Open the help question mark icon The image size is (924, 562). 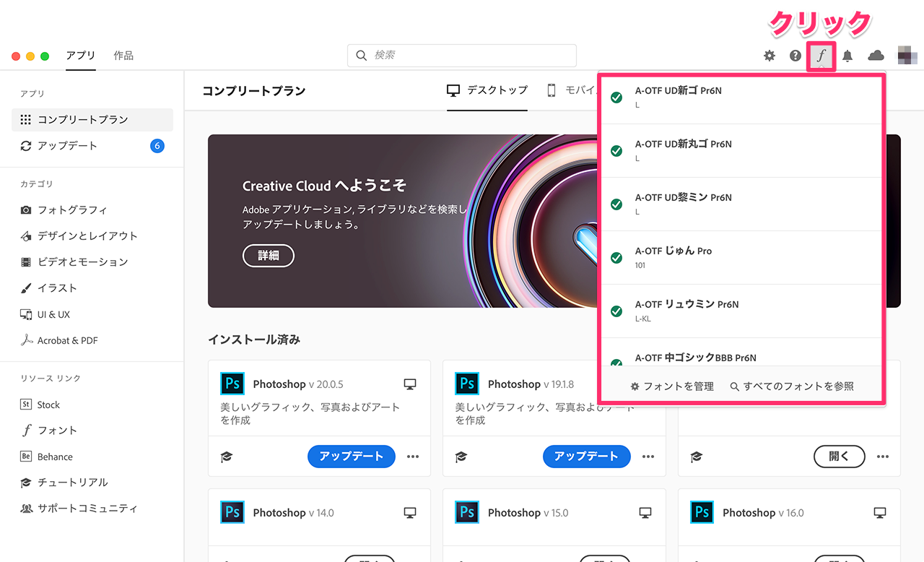[x=796, y=56]
